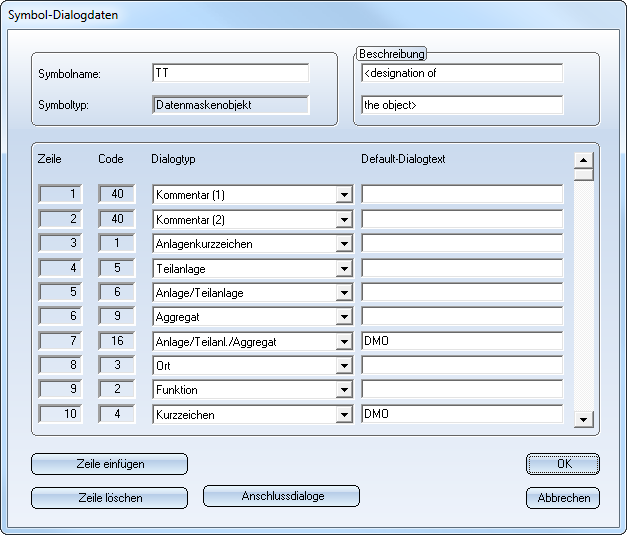Open the Anlage/Teilanlage dropdown in row 5
627x535 pixels.
[344, 293]
